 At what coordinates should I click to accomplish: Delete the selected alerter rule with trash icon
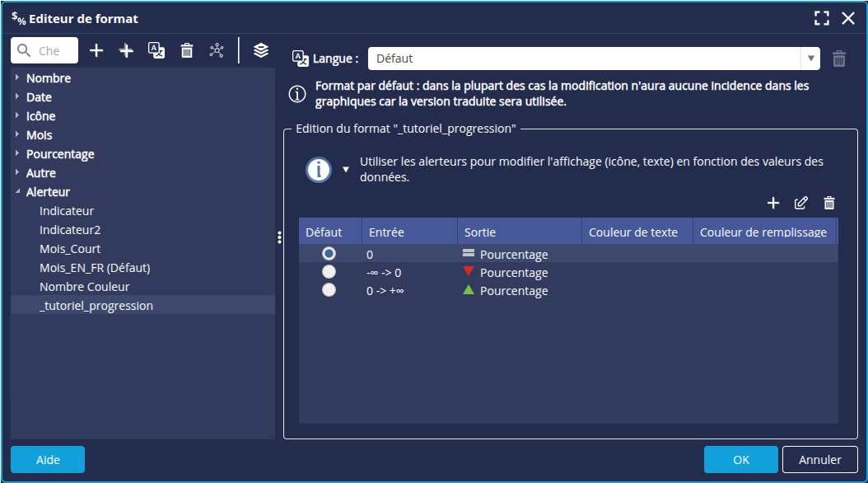pyautogui.click(x=829, y=204)
